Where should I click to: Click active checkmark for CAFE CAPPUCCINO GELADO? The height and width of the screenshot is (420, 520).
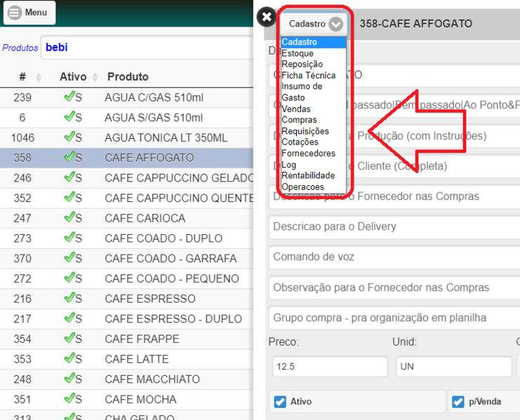click(69, 177)
